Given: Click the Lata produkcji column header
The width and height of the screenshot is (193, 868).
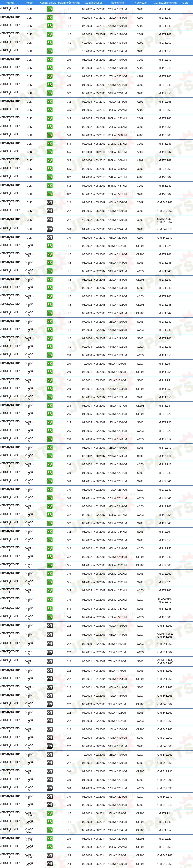Looking at the screenshot, I should pyautogui.click(x=94, y=3).
